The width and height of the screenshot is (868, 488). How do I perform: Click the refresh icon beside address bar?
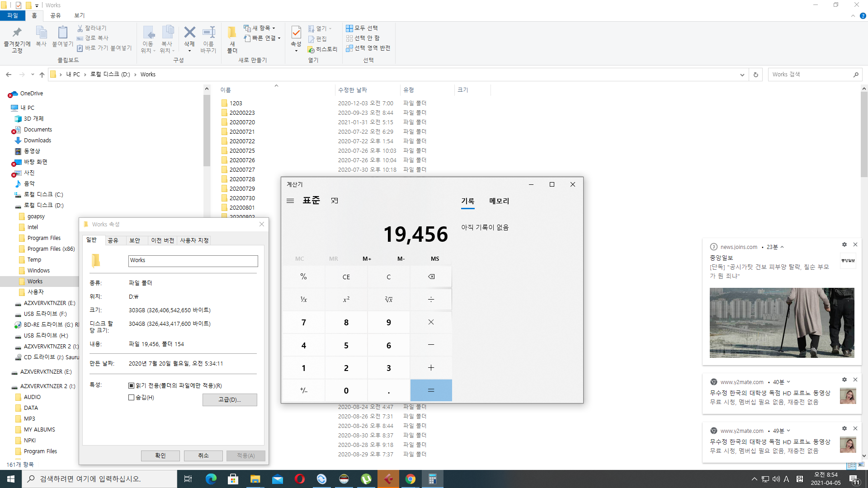(755, 75)
